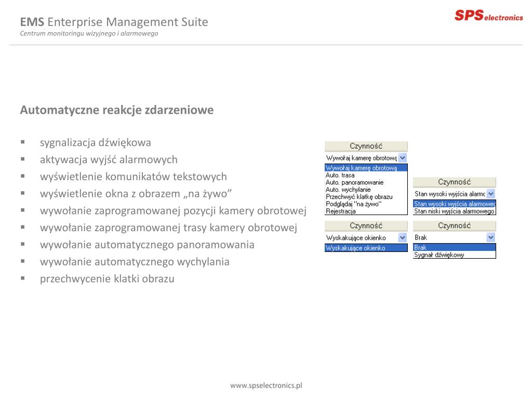The image size is (532, 399).
Task: Open the 'Wyskakujące okienko' dropdown arrow
Action: 403,237
